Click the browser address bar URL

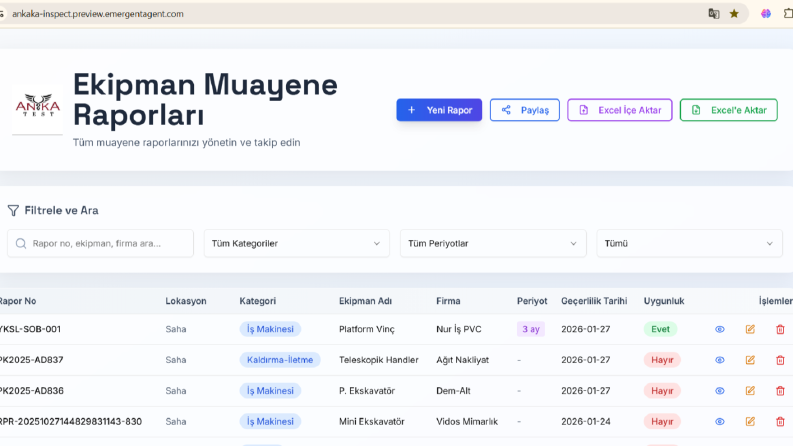[x=98, y=14]
